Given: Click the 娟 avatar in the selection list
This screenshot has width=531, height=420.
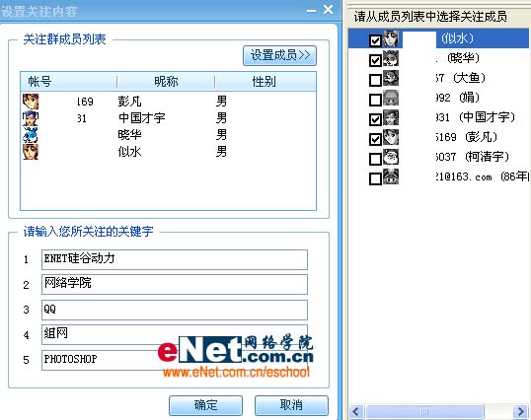Looking at the screenshot, I should (391, 98).
